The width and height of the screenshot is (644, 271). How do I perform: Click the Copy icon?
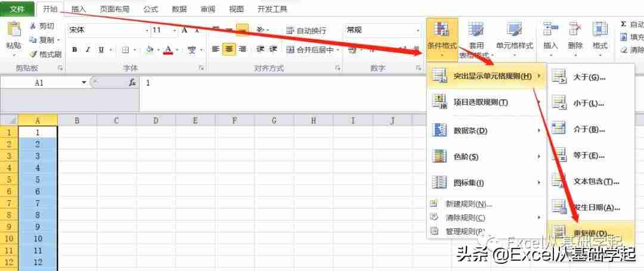coord(33,40)
